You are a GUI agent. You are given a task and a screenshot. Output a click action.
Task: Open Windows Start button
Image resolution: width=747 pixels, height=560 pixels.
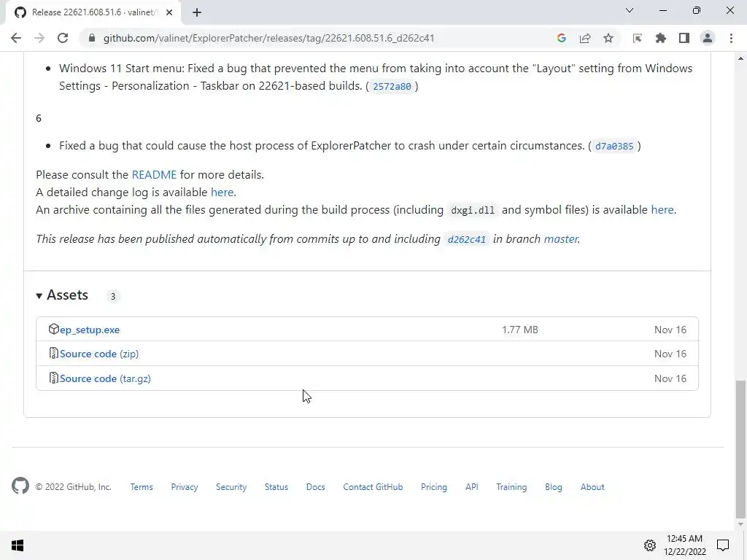[18, 545]
